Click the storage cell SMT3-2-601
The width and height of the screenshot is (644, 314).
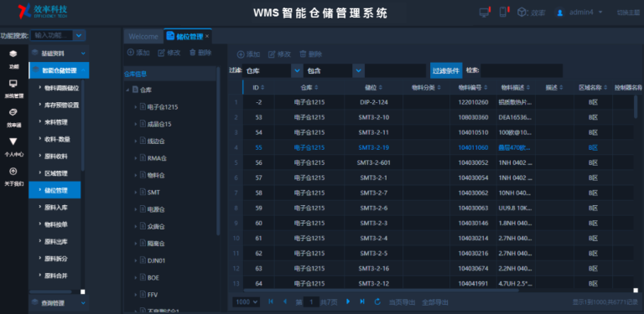point(373,162)
